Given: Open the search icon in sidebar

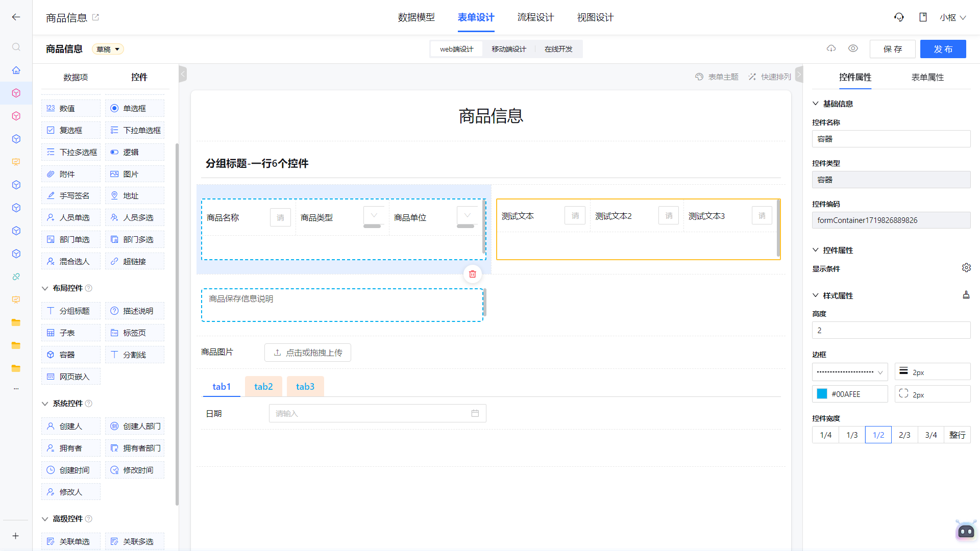Looking at the screenshot, I should (16, 47).
